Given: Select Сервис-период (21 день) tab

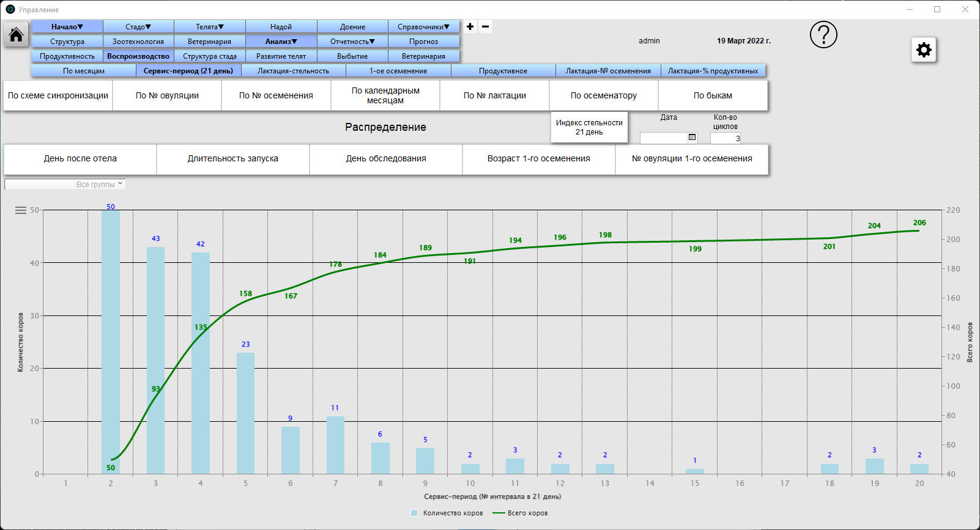Looking at the screenshot, I should (188, 71).
